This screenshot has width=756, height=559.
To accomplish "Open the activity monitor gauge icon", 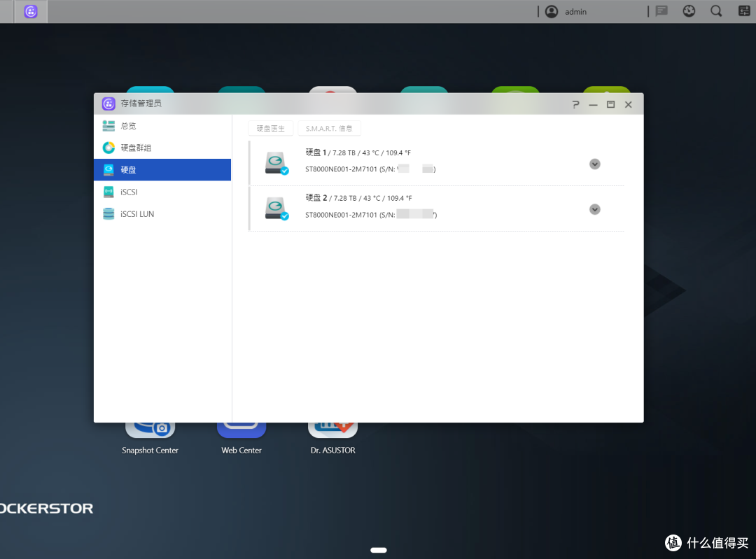I will coord(689,11).
